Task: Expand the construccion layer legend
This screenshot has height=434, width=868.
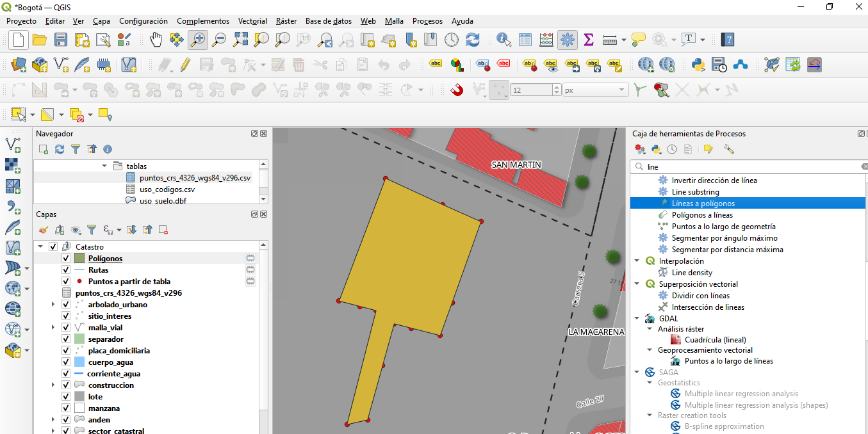Action: click(x=54, y=385)
